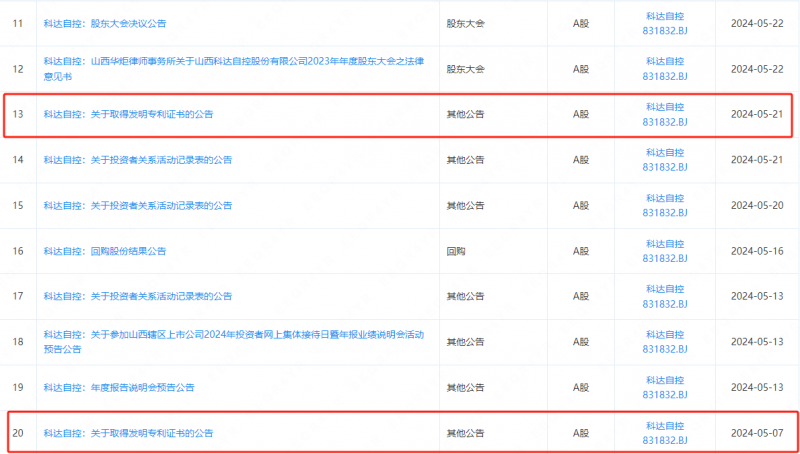Screen dimensions: 800x454
Task: Open the 回购股份结果公告 link
Action: [105, 251]
